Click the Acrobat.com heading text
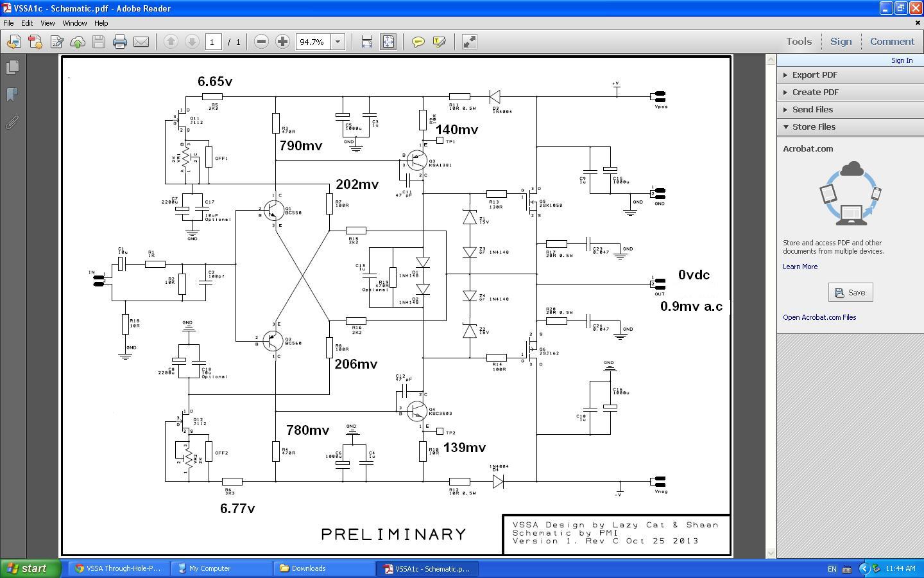The height and width of the screenshot is (578, 924). (808, 148)
